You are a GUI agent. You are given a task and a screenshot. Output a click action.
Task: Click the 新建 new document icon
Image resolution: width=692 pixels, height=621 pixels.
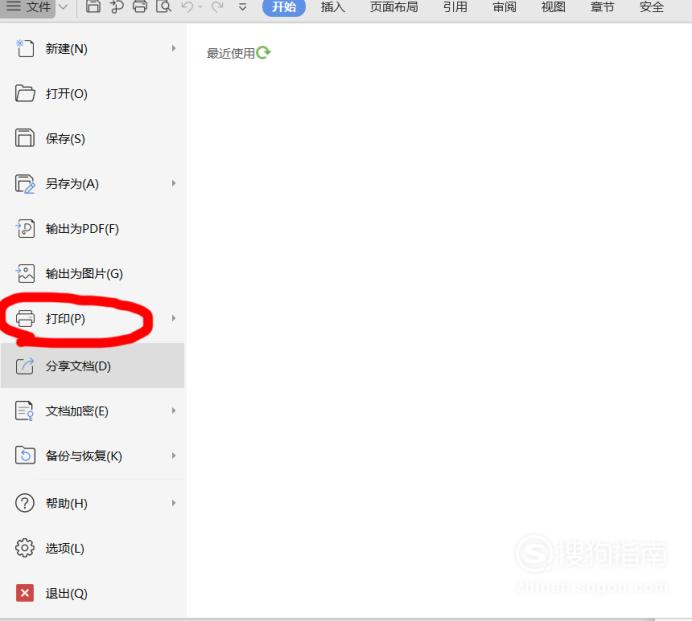pyautogui.click(x=25, y=49)
